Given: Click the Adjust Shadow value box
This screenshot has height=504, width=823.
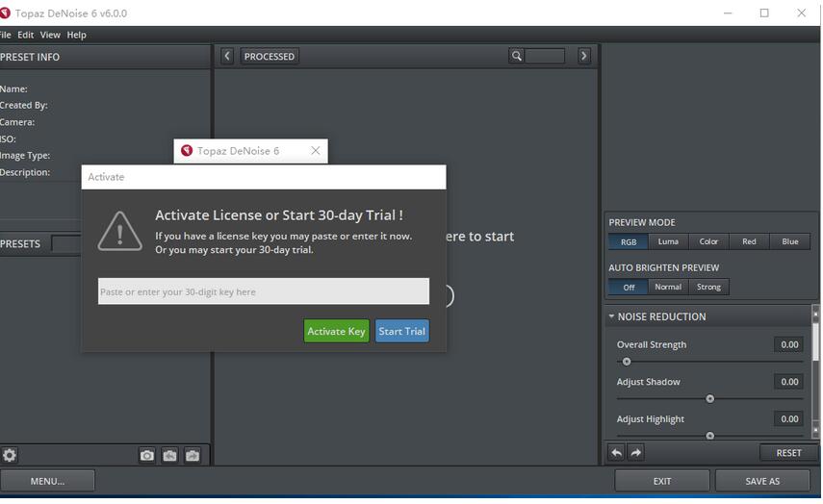Looking at the screenshot, I should pyautogui.click(x=789, y=382).
